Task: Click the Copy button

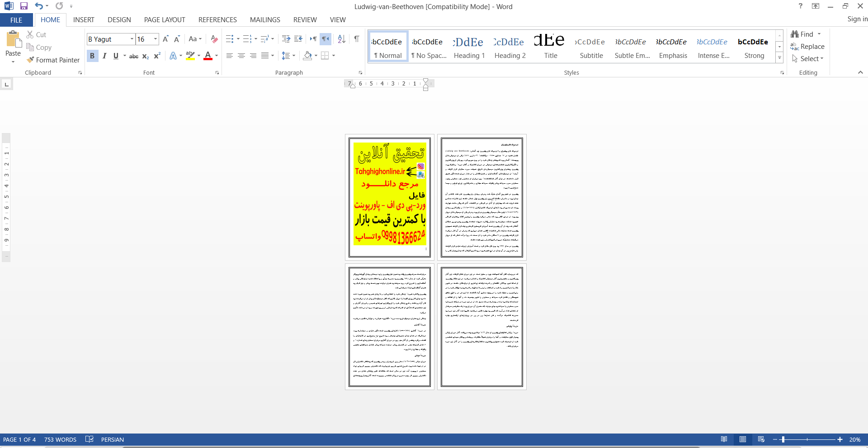Action: point(39,48)
